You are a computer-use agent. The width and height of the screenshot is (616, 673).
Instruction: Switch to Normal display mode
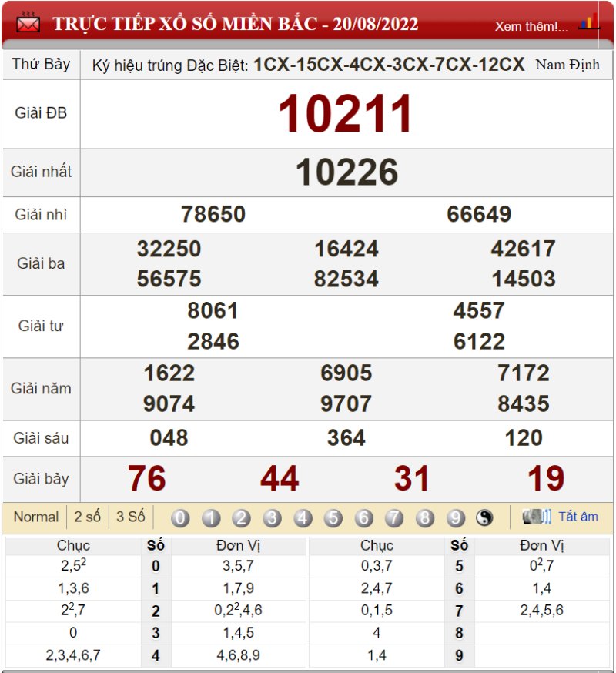35,517
